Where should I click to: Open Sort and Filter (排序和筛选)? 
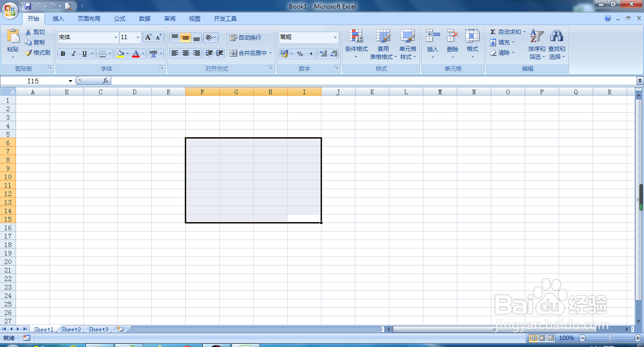click(x=537, y=43)
